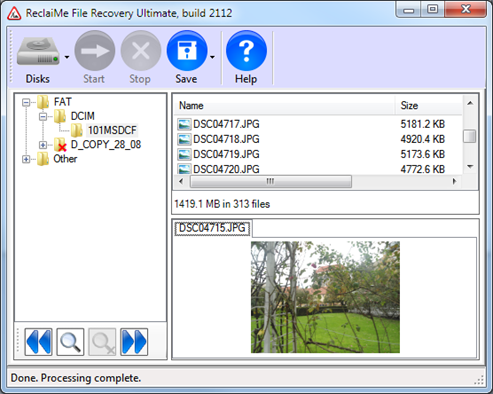The width and height of the screenshot is (493, 394).
Task: Click the image icon of DSC04718.JPG
Action: click(184, 139)
